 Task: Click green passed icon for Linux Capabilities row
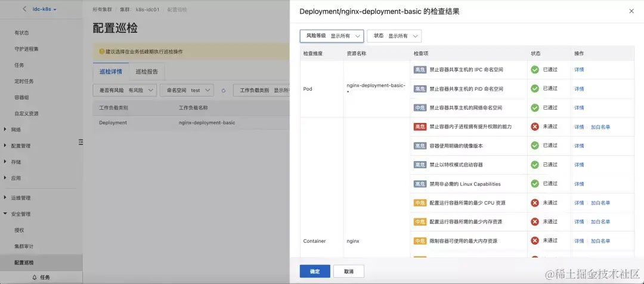coord(535,184)
